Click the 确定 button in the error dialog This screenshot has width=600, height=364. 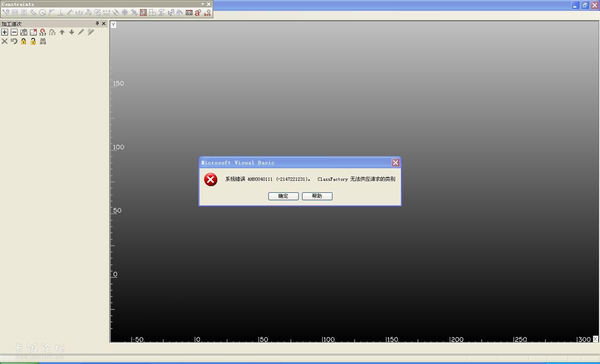[x=283, y=196]
